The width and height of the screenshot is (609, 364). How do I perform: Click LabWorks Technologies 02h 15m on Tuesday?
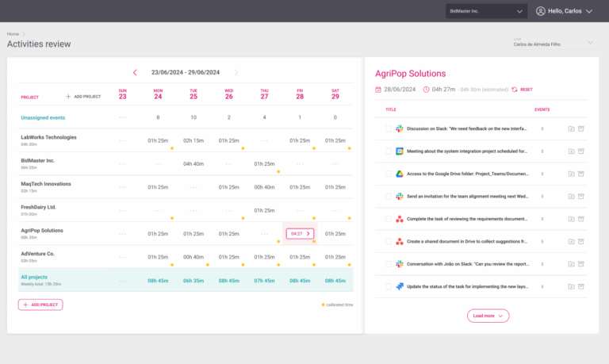click(x=193, y=140)
